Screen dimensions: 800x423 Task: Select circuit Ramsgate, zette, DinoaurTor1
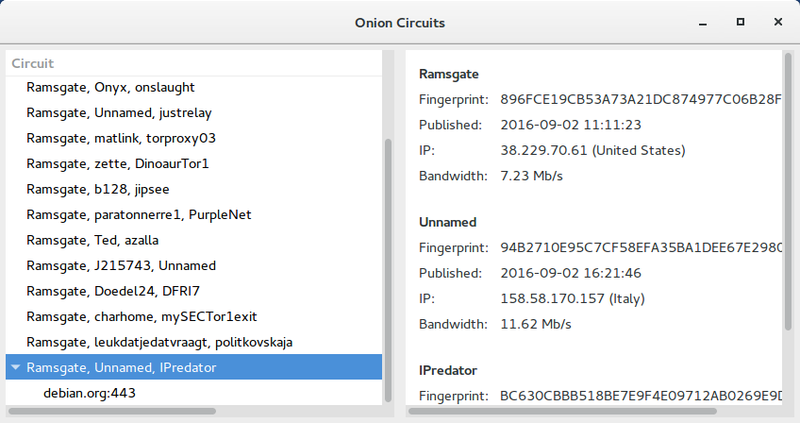118,163
